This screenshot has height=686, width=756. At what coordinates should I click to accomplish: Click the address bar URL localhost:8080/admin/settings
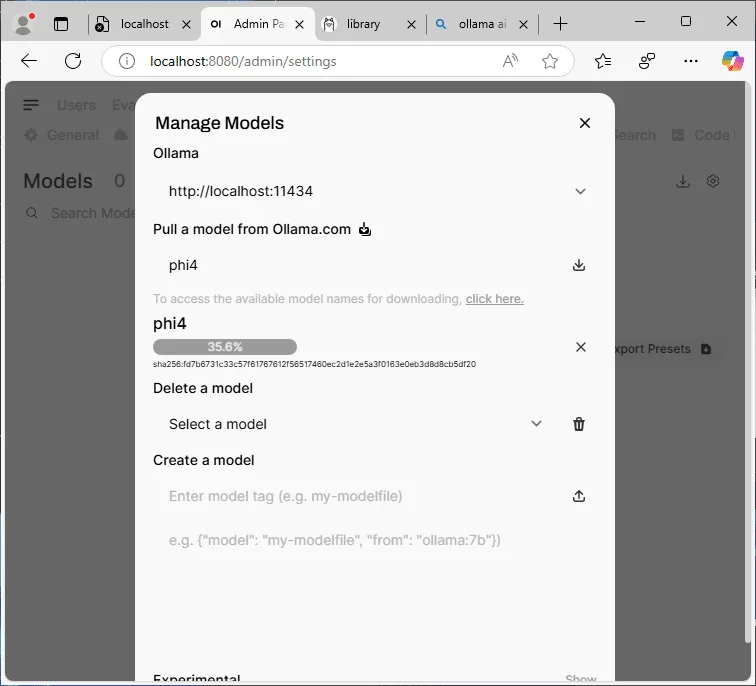243,62
